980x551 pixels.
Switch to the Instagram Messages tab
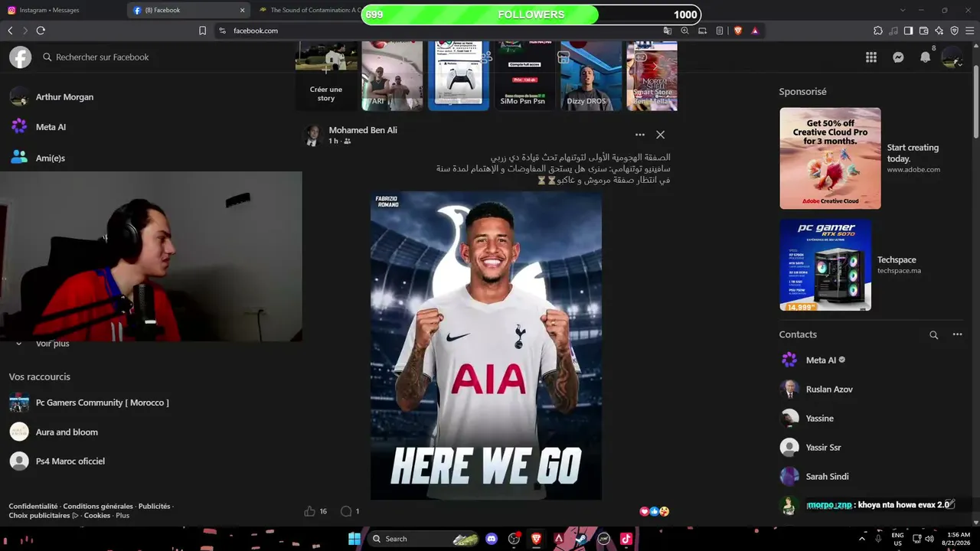click(63, 11)
